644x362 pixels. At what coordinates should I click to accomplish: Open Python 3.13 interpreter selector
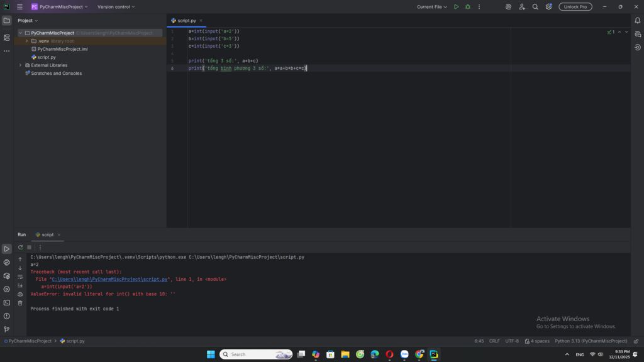coord(591,341)
